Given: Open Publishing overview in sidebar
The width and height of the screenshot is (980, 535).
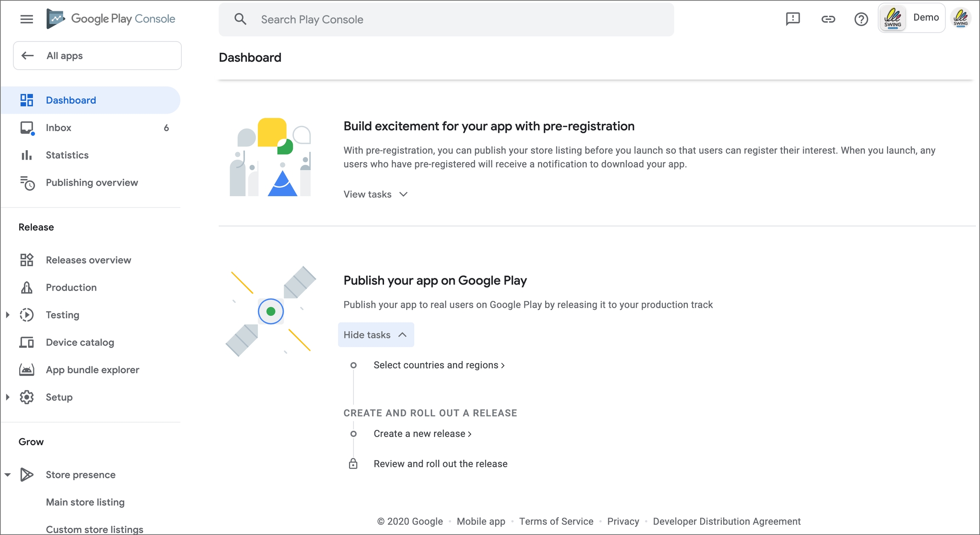Looking at the screenshot, I should pos(91,183).
